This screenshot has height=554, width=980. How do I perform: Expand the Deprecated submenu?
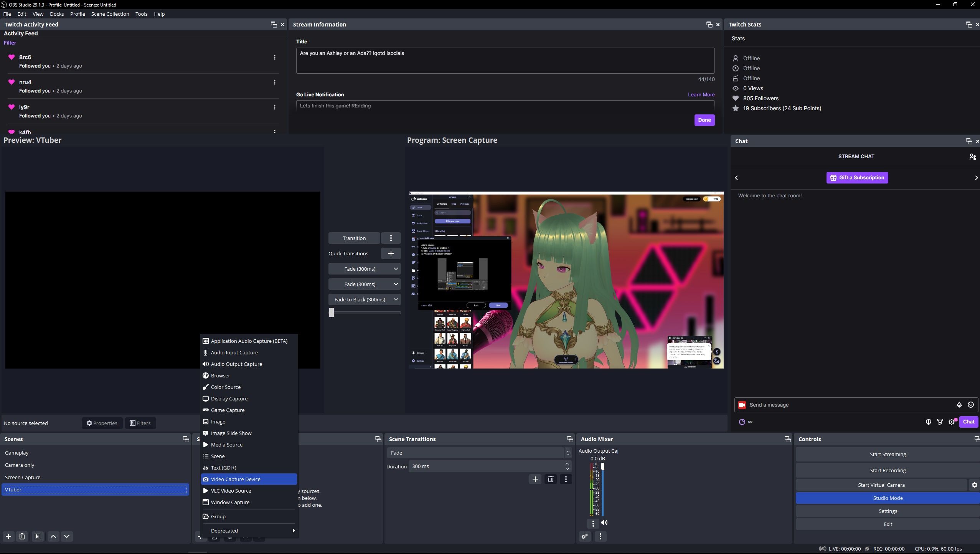tap(249, 531)
